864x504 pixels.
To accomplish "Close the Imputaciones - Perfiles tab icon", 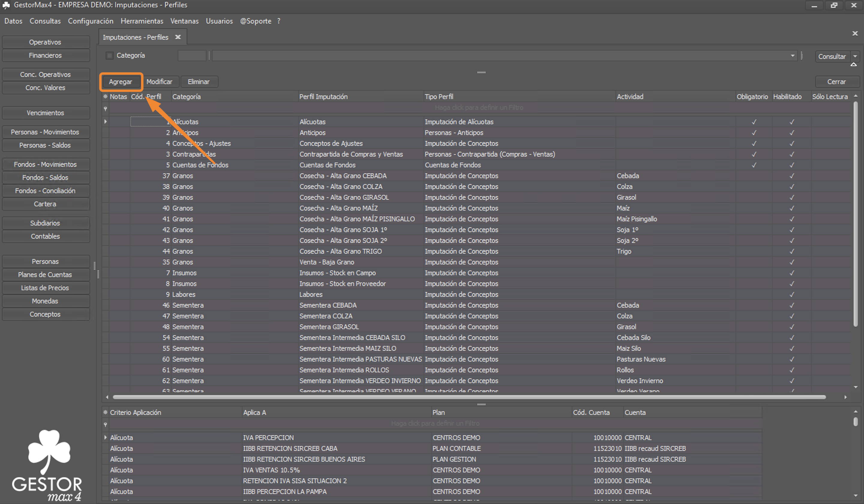I will [178, 37].
